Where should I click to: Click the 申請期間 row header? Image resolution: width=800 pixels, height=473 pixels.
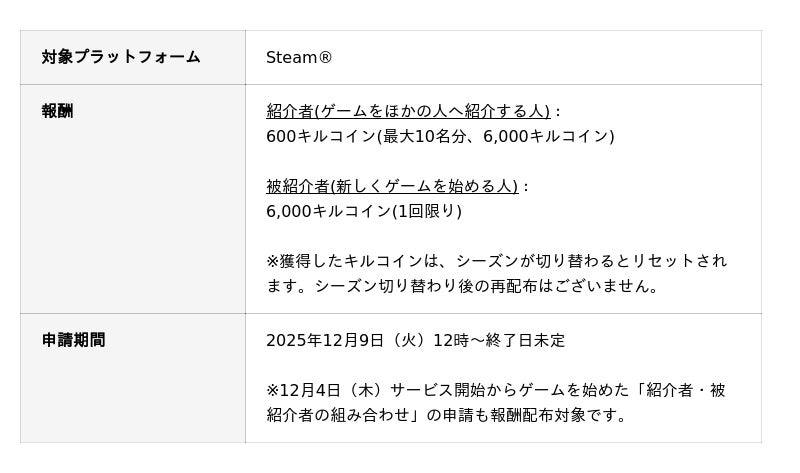coord(73,340)
